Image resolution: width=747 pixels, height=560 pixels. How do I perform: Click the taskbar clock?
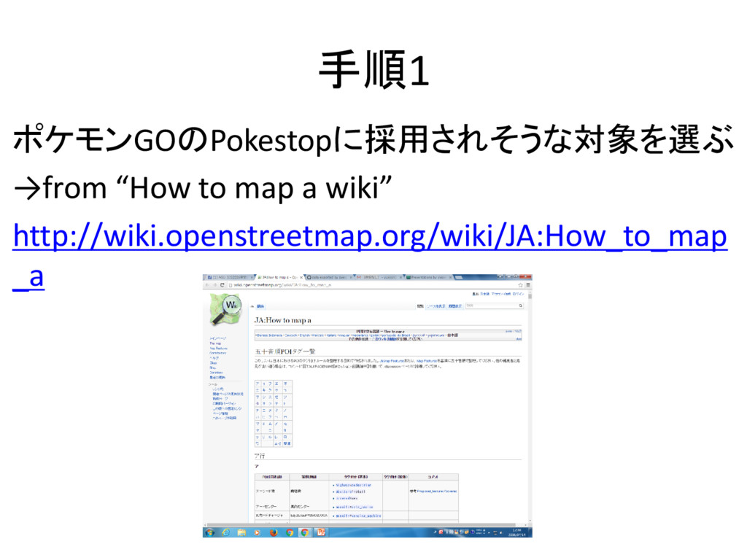(517, 532)
